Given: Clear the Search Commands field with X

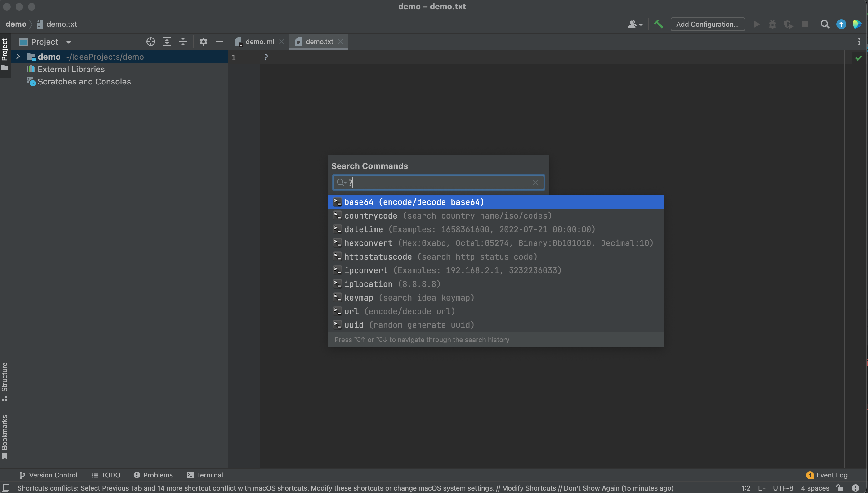Looking at the screenshot, I should 535,183.
